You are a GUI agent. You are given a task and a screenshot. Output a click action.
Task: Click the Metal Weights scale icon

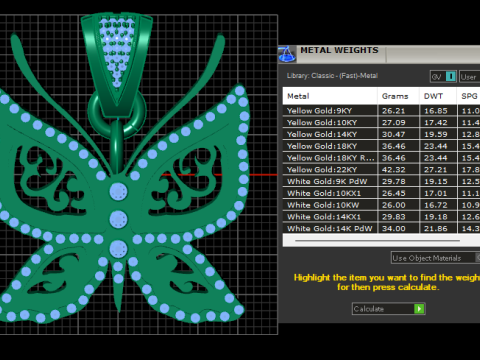tap(287, 54)
